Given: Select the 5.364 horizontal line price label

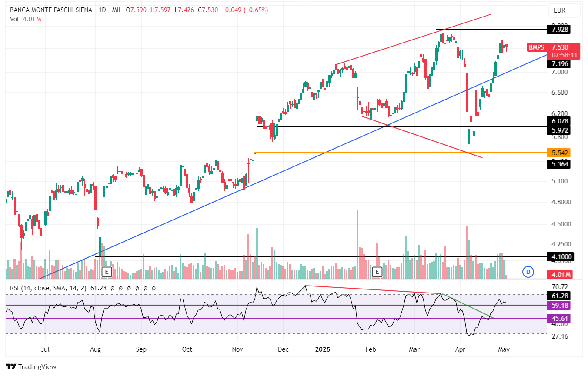Looking at the screenshot, I should [x=559, y=164].
